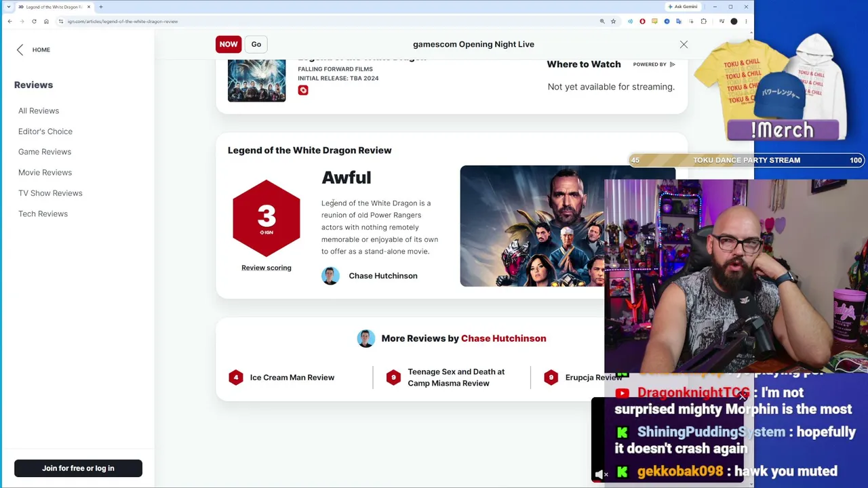868x488 pixels.
Task: Click the Toku Dance Party Stream progress bar
Action: pyautogui.click(x=747, y=161)
